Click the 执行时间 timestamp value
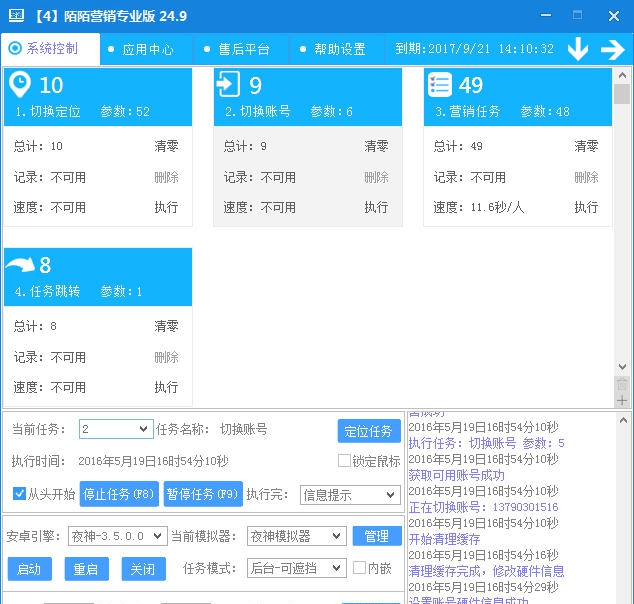This screenshot has height=604, width=634. point(153,461)
